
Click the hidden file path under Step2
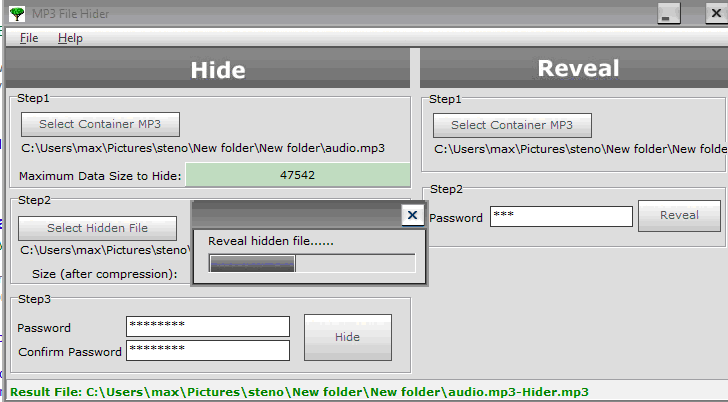(105, 250)
